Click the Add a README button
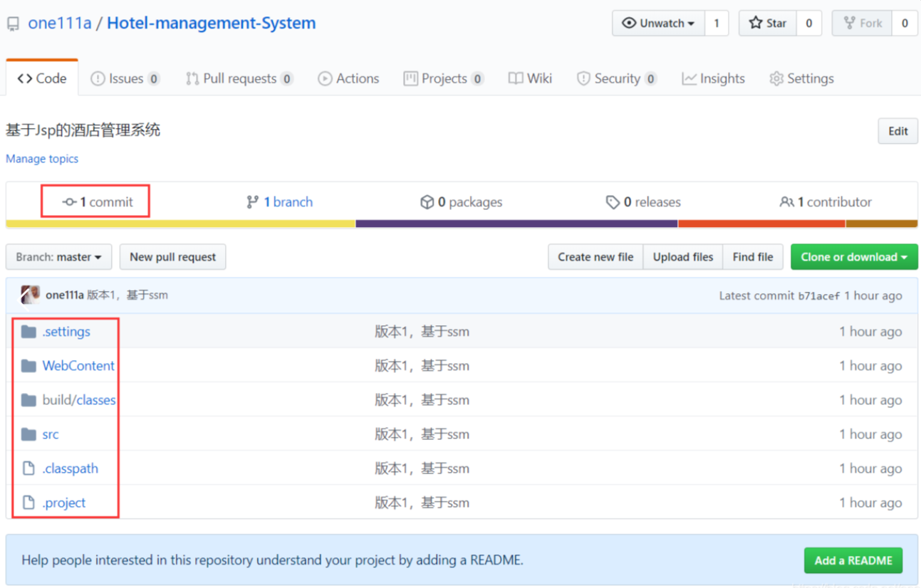Image resolution: width=921 pixels, height=588 pixels. pyautogui.click(x=853, y=560)
